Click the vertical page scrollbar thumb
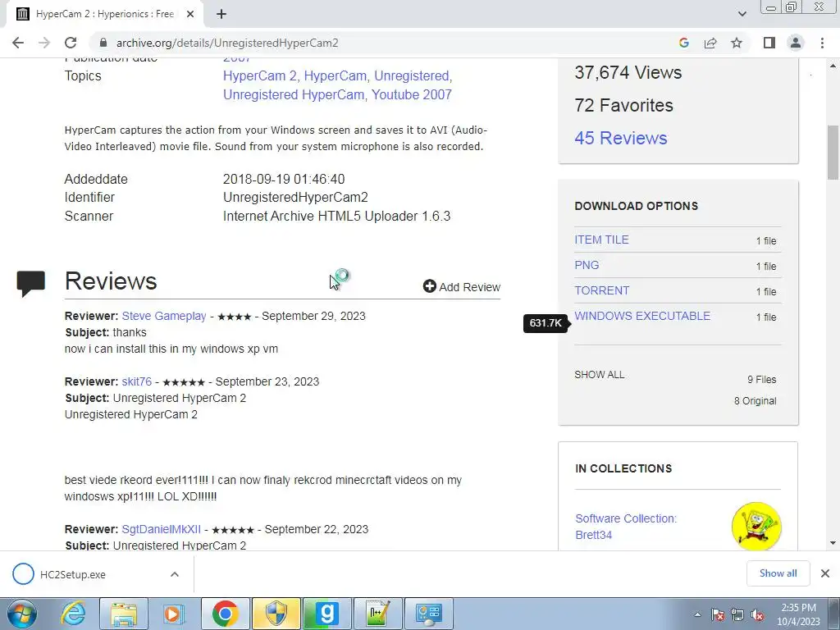The image size is (840, 630). pyautogui.click(x=833, y=152)
